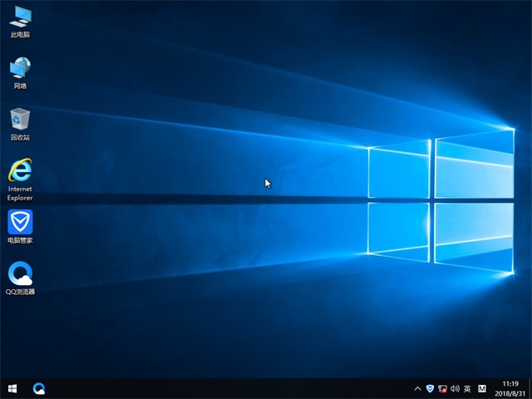532x399 pixels.
Task: Select the 网络 (Network) desktop icon
Action: click(x=20, y=68)
